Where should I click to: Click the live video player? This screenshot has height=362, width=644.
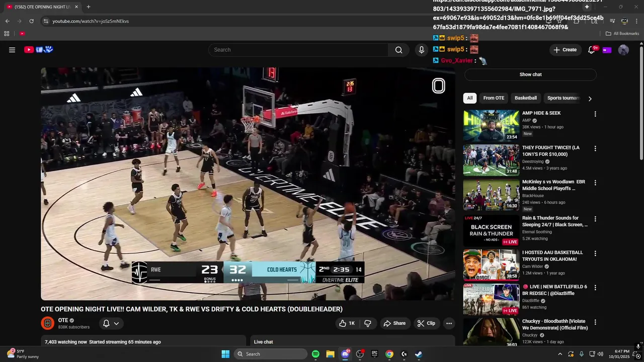pyautogui.click(x=248, y=184)
